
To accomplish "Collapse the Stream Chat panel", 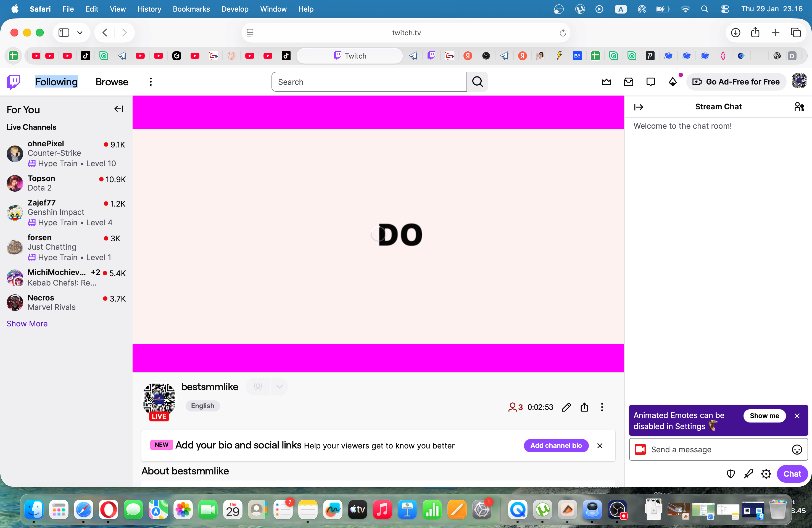I will tap(638, 107).
